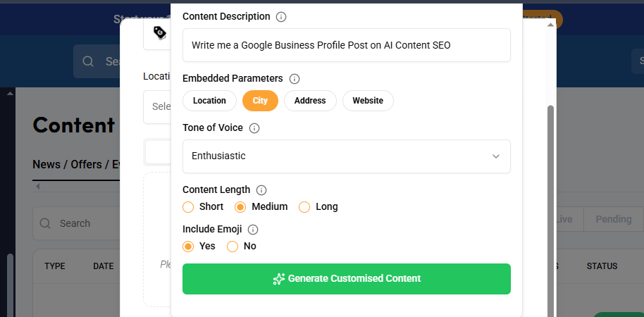Select Long content length

tap(304, 207)
